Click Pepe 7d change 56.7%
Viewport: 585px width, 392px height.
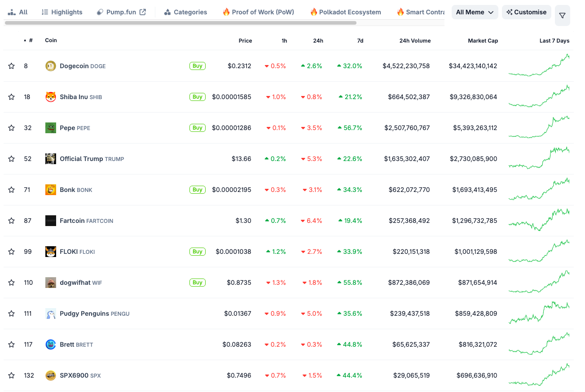tap(350, 128)
